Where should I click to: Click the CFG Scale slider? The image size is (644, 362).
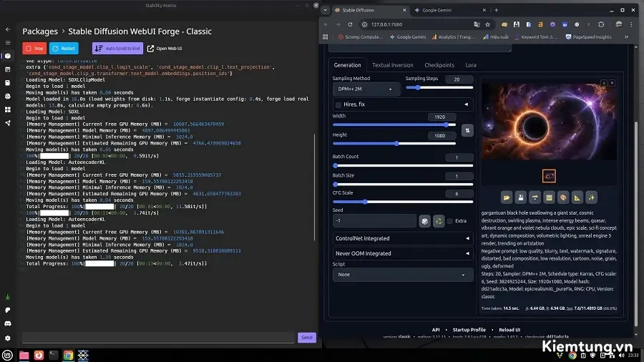[402, 202]
